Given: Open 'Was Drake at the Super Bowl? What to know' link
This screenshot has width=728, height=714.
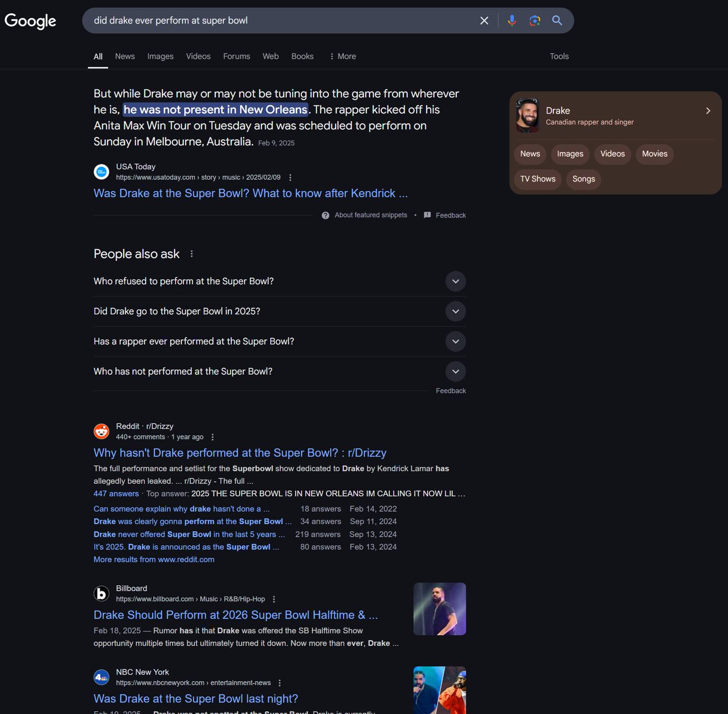Looking at the screenshot, I should pyautogui.click(x=250, y=193).
